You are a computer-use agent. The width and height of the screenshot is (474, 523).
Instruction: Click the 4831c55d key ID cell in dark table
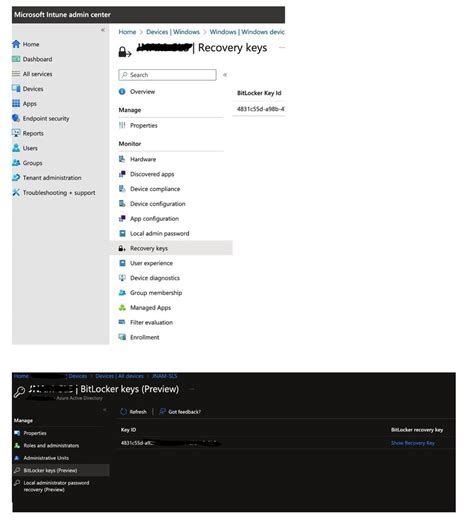click(x=171, y=443)
